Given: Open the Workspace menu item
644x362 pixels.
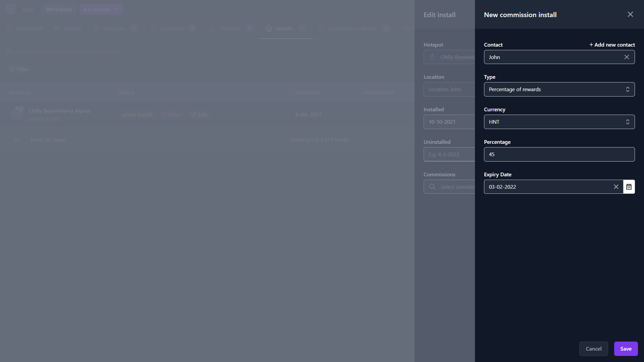Looking at the screenshot, I should click(59, 9).
